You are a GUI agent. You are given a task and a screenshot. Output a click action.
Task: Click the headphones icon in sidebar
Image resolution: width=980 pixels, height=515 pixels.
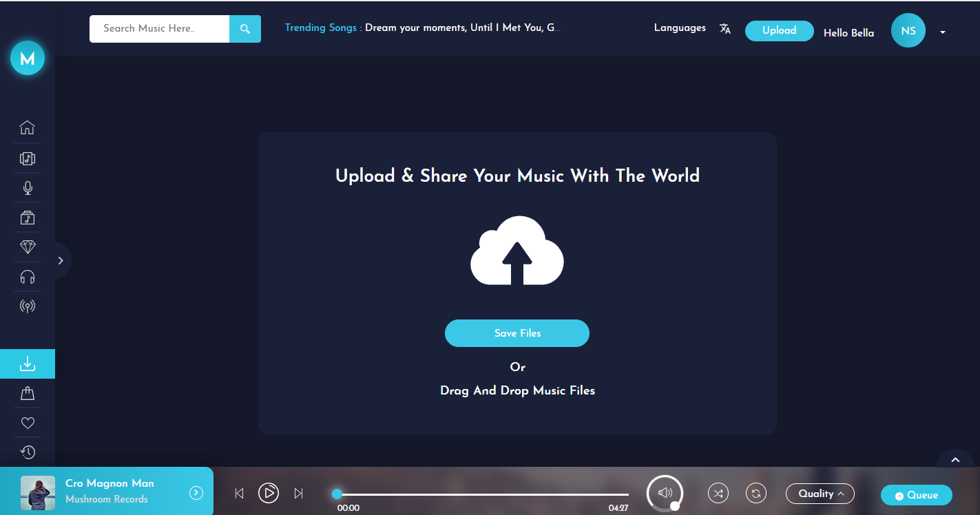click(x=28, y=277)
